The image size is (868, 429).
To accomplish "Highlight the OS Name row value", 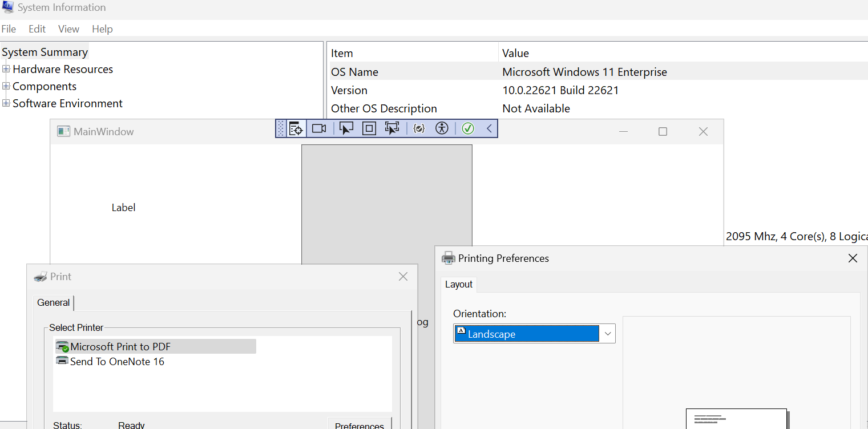I will pyautogui.click(x=584, y=72).
